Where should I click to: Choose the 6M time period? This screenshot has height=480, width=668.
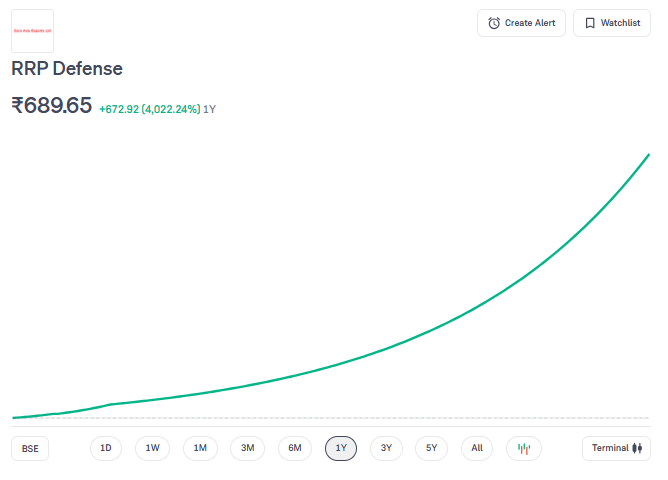click(294, 448)
